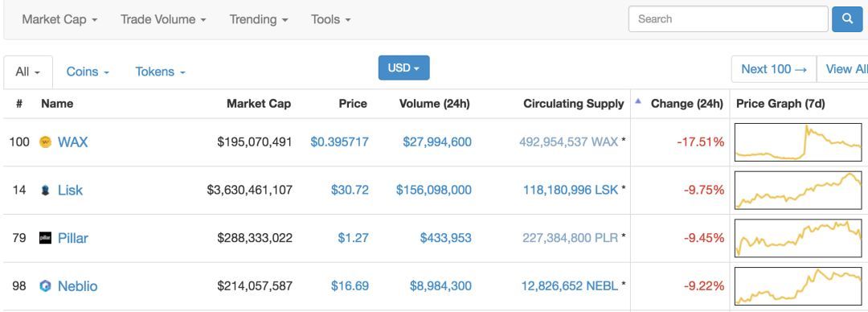
Task: Switch to the Tokens tab
Action: (x=160, y=72)
